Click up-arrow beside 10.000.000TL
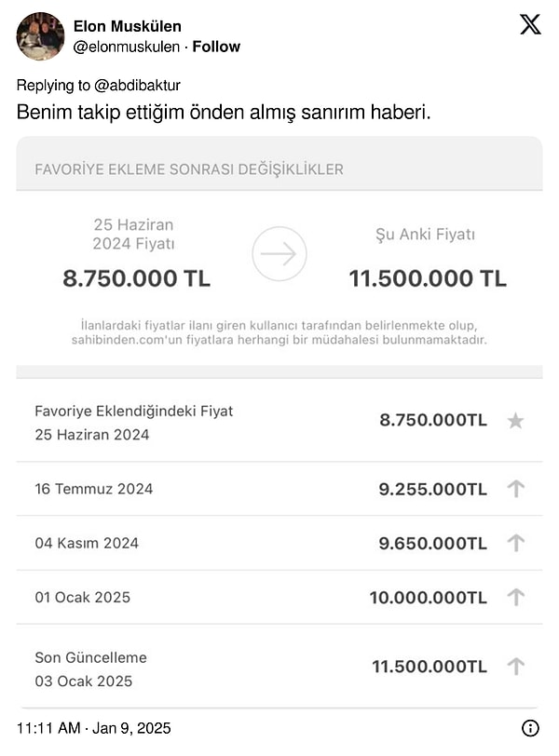The height and width of the screenshot is (756, 559). point(515,597)
